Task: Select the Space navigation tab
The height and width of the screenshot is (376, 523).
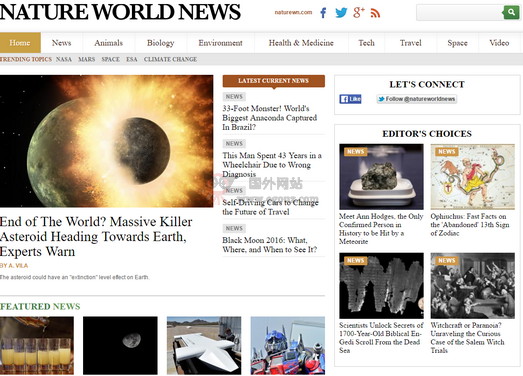Action: click(x=457, y=43)
